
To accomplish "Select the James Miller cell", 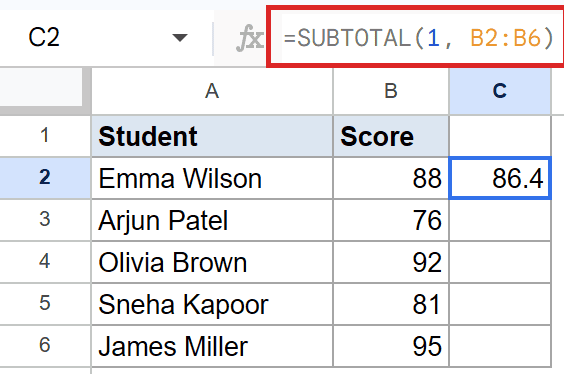I will click(212, 346).
